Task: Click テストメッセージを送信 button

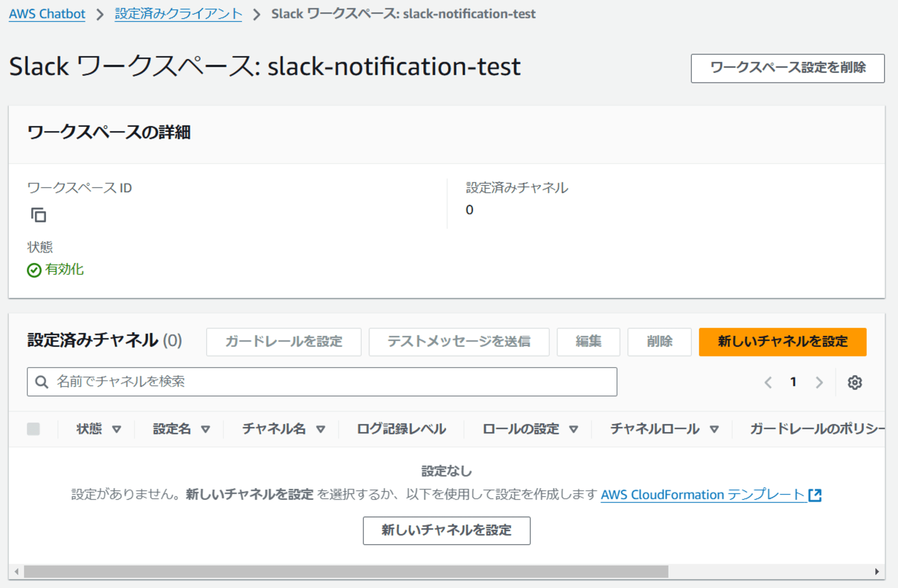Action: click(459, 342)
